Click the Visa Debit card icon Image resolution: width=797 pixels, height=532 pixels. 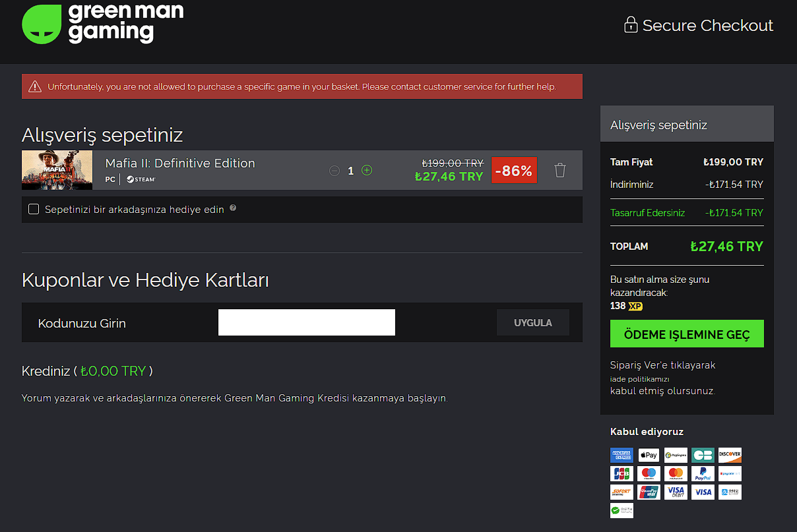tap(676, 492)
